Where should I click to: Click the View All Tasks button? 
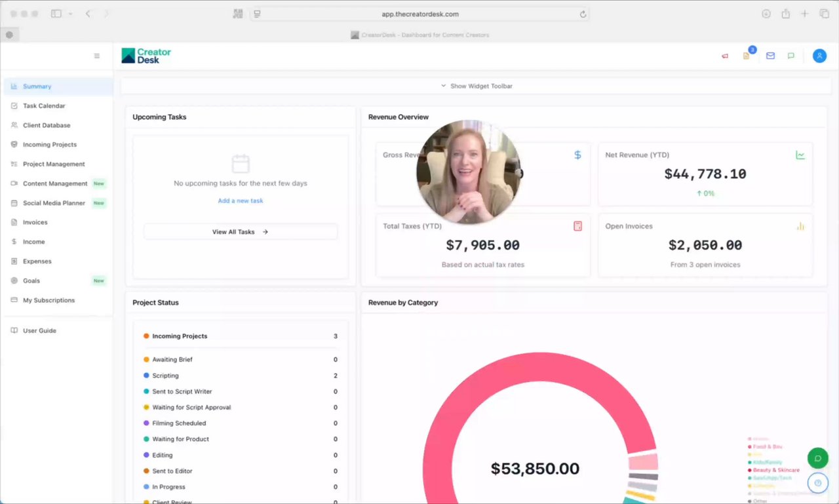(241, 232)
